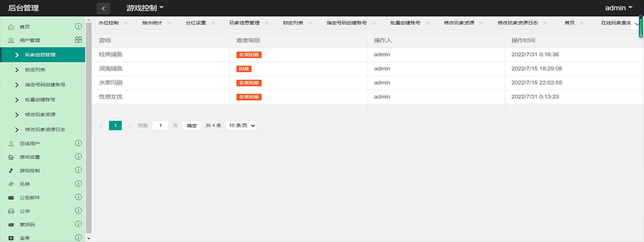Close the 修改玩家资源日志 tab
The width and height of the screenshot is (644, 242).
coord(545,23)
